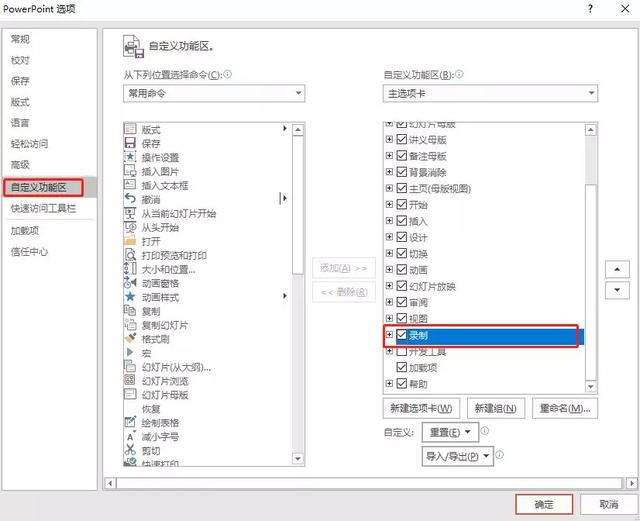Viewport: 640px width, 521px height.
Task: Click the 撤消 undo arrow icon
Action: point(130,198)
